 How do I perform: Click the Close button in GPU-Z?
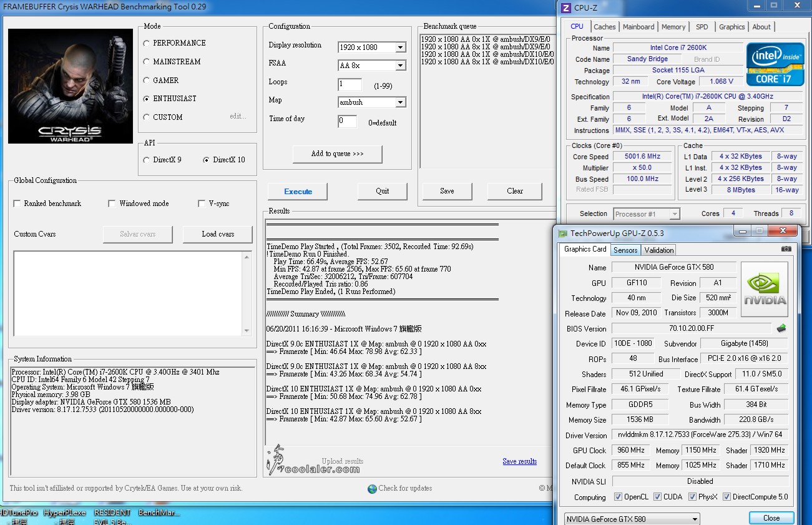coord(771,518)
